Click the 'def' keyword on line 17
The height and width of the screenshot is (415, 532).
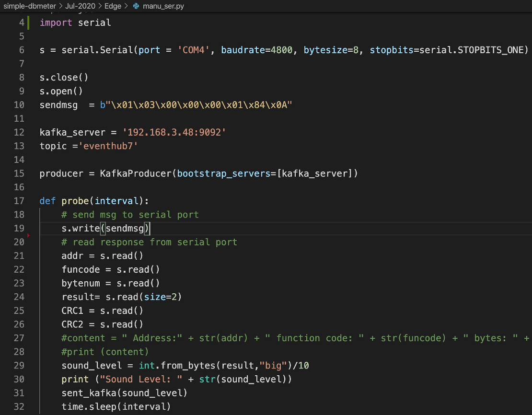[47, 201]
